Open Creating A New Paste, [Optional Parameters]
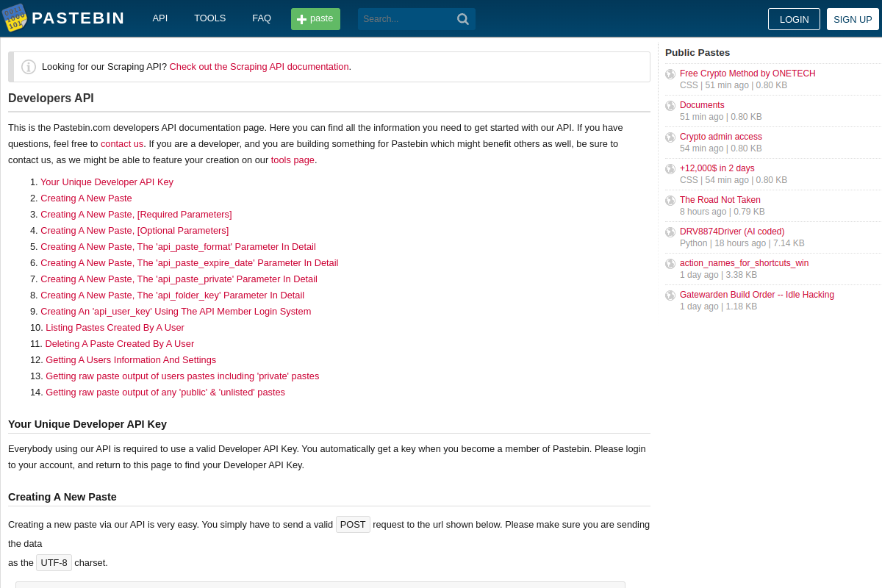 click(135, 231)
